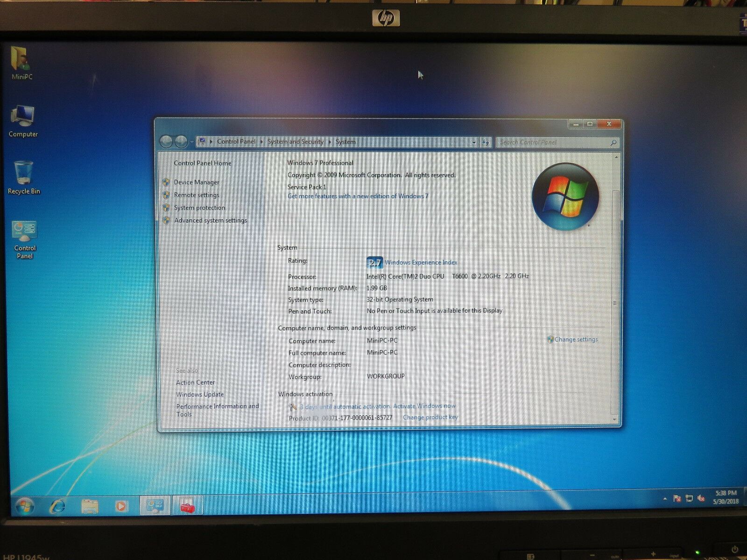The image size is (747, 560).
Task: Click the Device Manager shield icon
Action: pyautogui.click(x=166, y=182)
